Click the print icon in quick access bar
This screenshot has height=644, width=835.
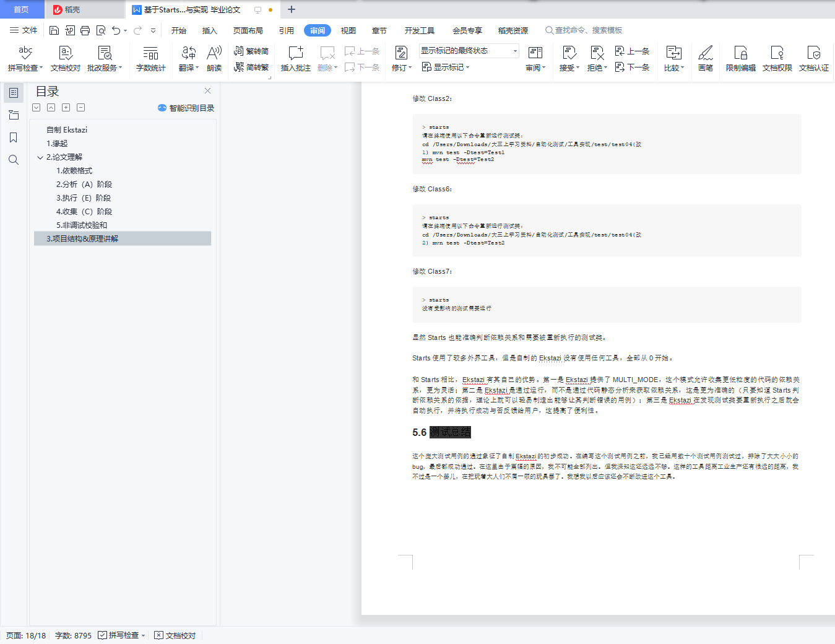[85, 30]
